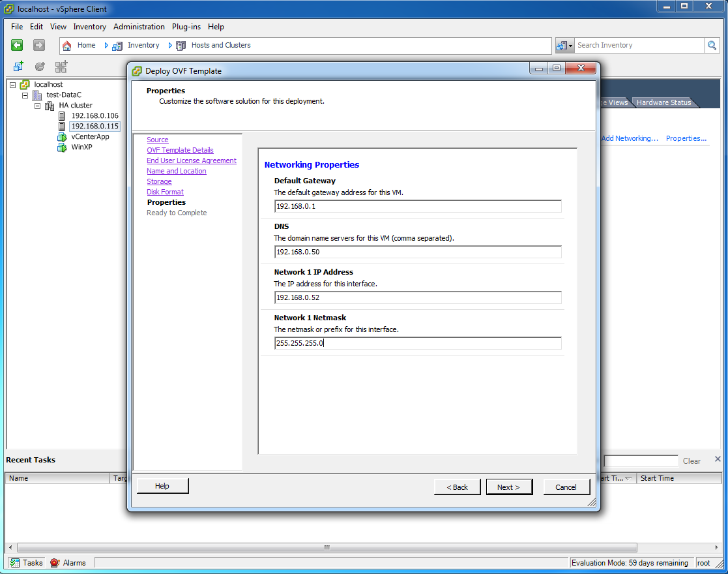Viewport: 728px width, 574px height.
Task: Click the Back button in wizard
Action: coord(457,487)
